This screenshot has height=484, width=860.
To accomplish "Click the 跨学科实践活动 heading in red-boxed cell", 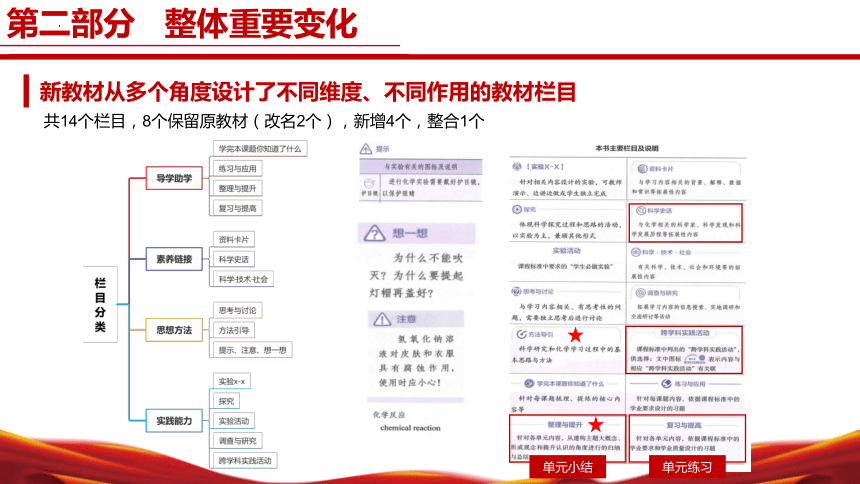I will click(684, 333).
